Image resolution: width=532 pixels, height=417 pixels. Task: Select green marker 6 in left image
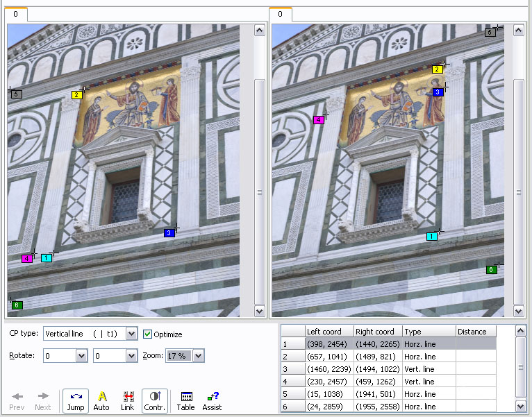coord(17,305)
